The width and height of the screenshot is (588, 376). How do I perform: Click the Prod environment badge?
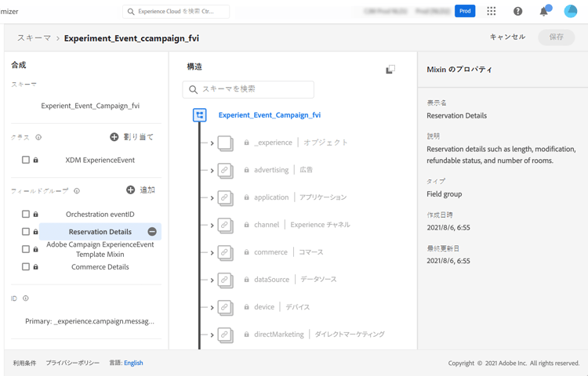click(465, 12)
